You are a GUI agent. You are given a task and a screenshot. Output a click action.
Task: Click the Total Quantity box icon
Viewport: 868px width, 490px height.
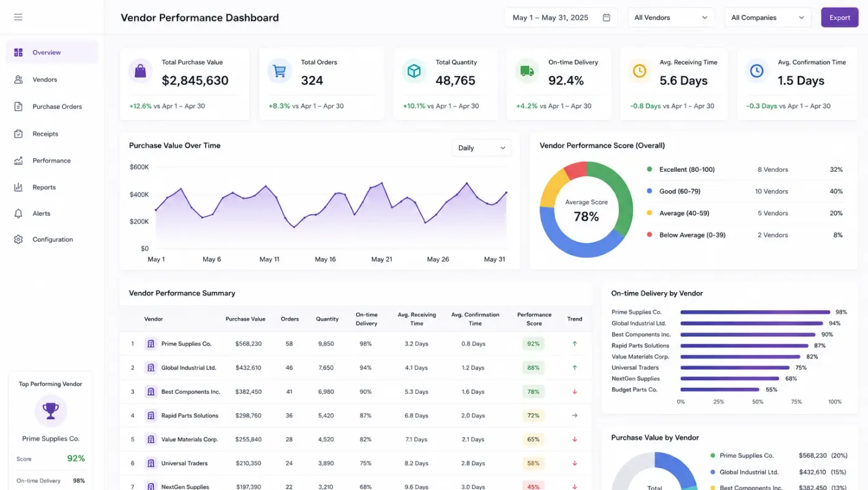pos(414,71)
